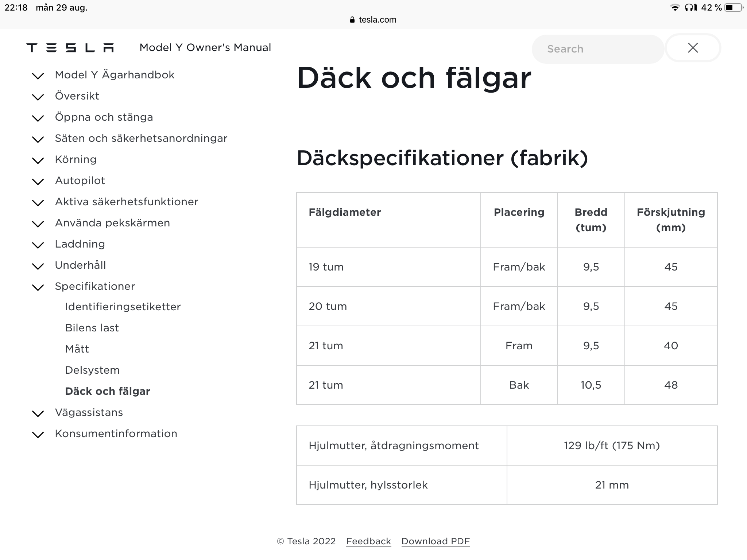
Task: Click the 10,5 width cell
Action: tap(591, 385)
